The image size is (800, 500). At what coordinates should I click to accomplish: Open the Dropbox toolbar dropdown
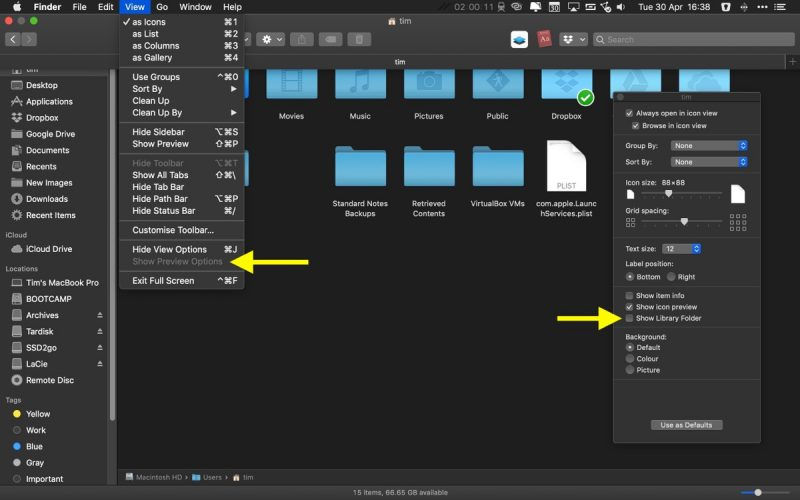tap(573, 39)
